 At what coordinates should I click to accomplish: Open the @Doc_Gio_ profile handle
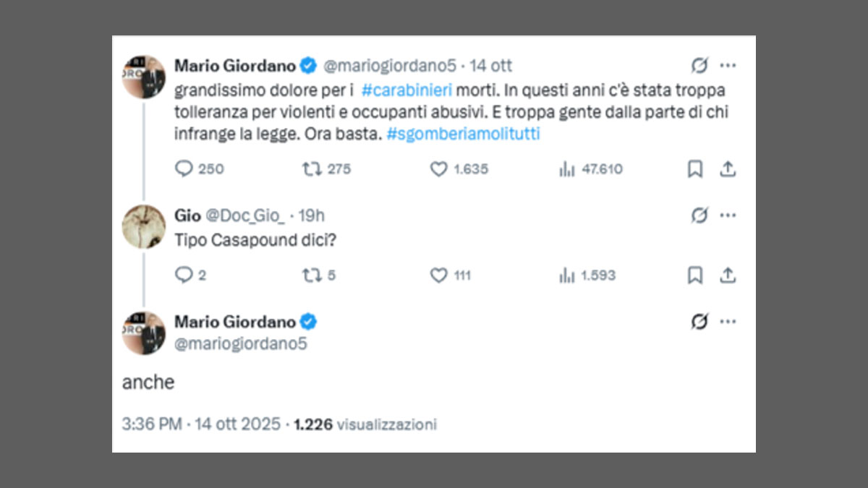pos(247,215)
